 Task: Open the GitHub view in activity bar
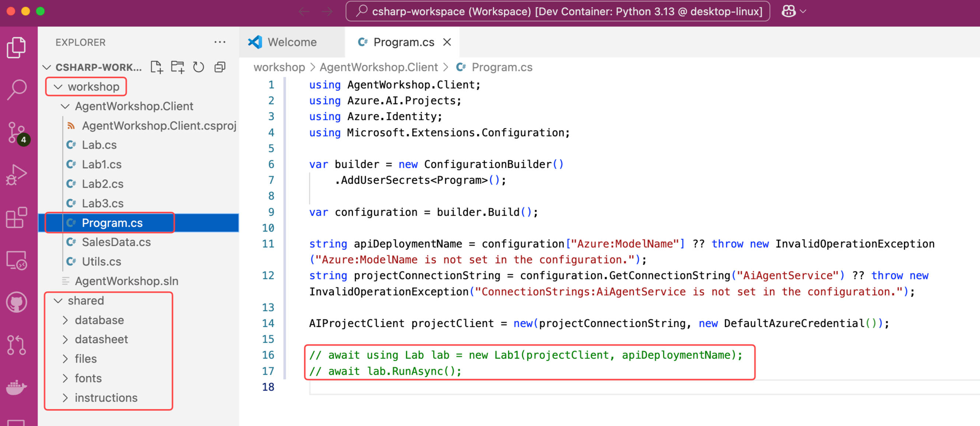(17, 303)
